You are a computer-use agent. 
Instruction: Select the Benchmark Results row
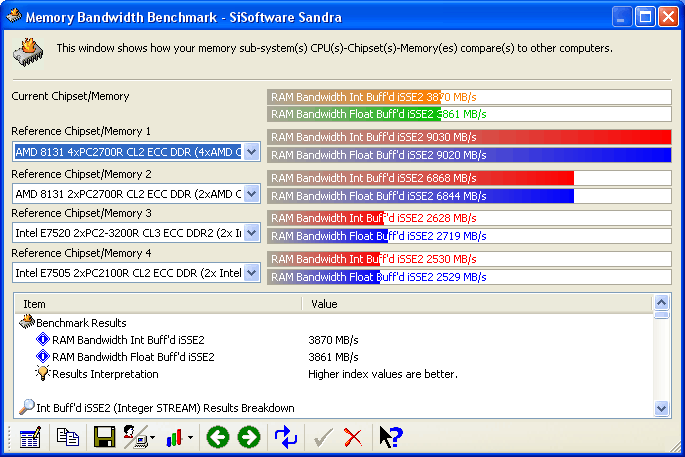point(334,322)
